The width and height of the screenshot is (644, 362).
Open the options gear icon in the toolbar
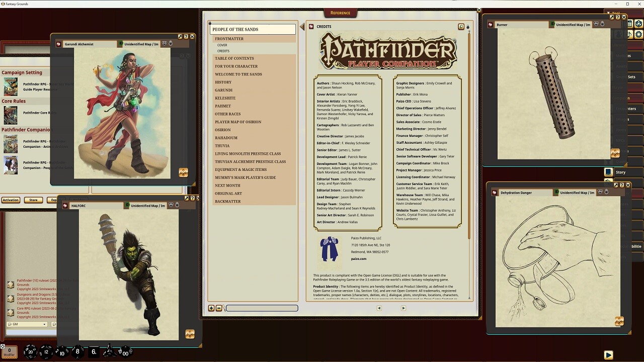coord(639,33)
